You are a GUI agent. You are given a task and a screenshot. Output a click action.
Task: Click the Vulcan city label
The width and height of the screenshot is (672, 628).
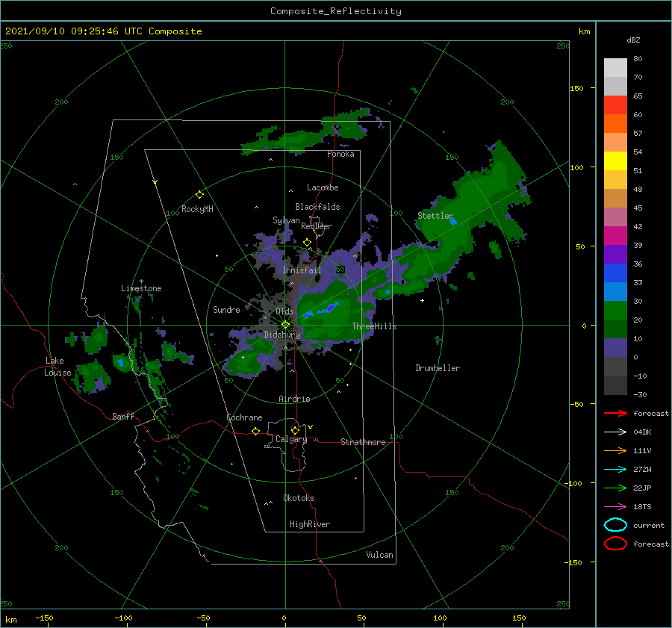(x=379, y=555)
